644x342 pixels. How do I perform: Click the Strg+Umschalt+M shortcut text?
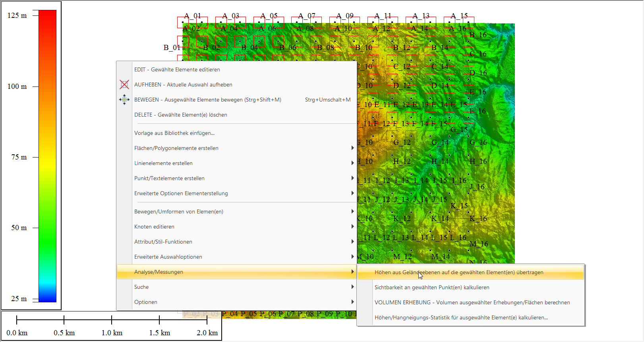click(x=328, y=100)
